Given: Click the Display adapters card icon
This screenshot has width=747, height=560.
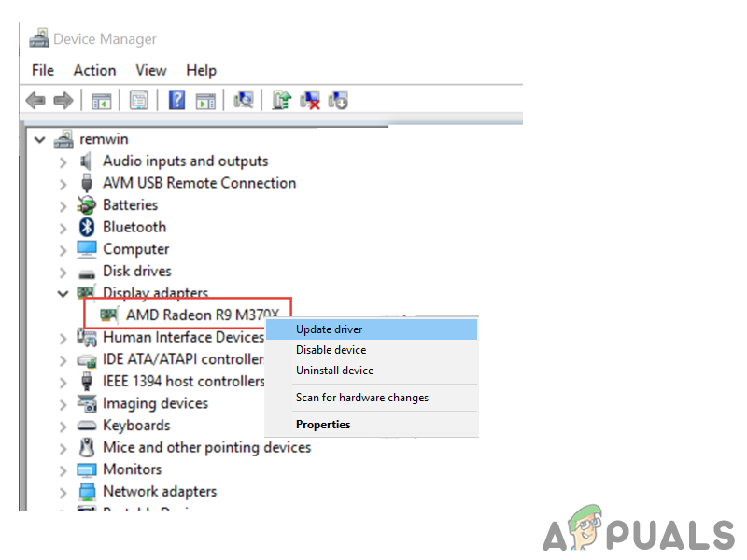Looking at the screenshot, I should coord(87,291).
